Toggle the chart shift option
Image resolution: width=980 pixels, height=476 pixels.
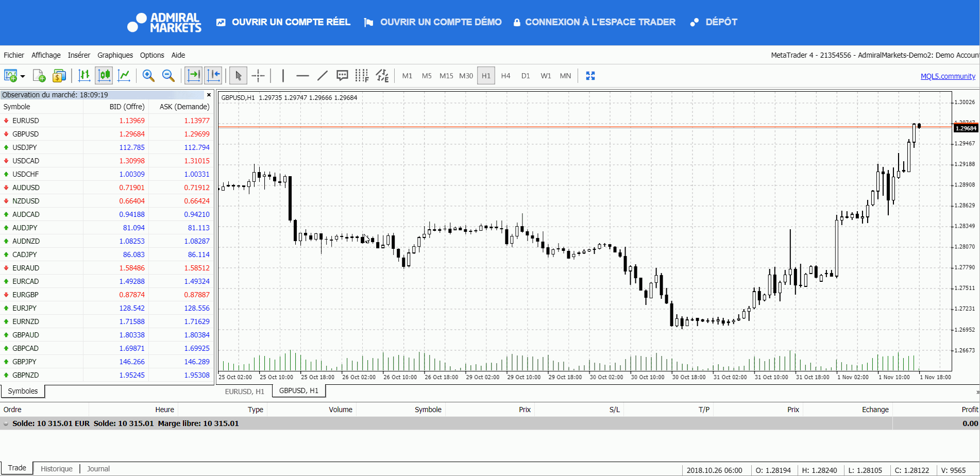coord(213,76)
